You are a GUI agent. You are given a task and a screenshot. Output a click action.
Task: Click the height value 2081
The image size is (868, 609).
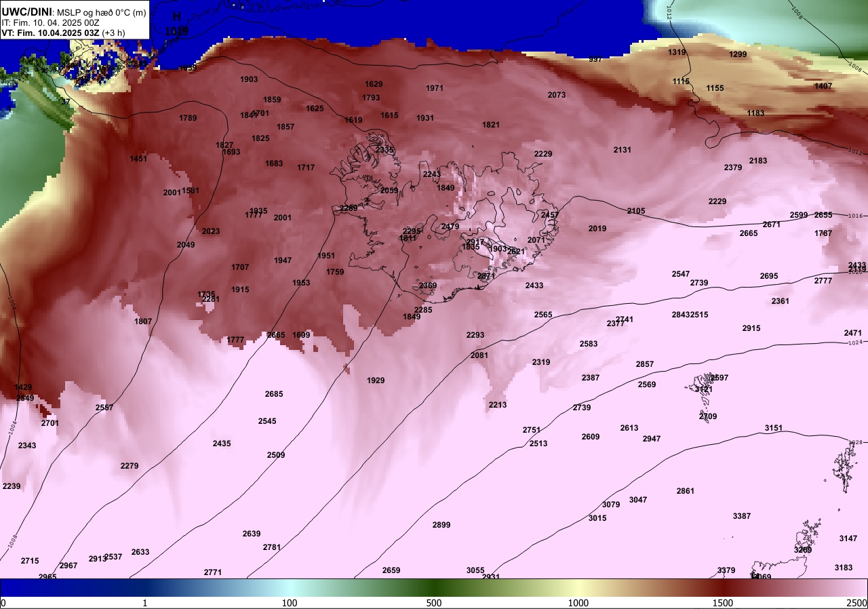[x=479, y=355]
